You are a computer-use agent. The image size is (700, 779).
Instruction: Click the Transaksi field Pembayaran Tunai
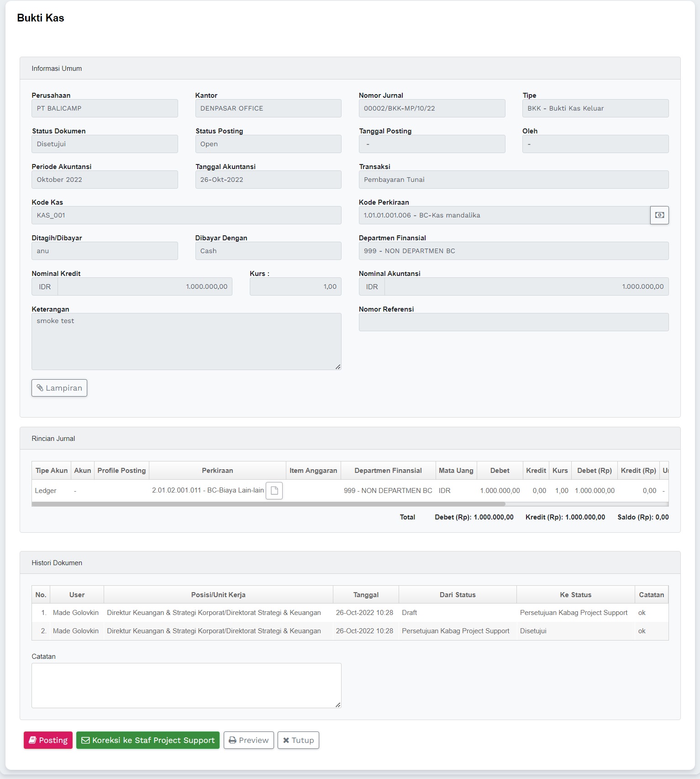pyautogui.click(x=513, y=180)
